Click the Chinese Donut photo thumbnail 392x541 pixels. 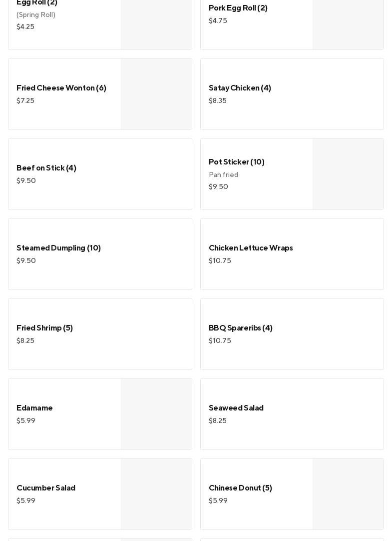[x=348, y=494]
